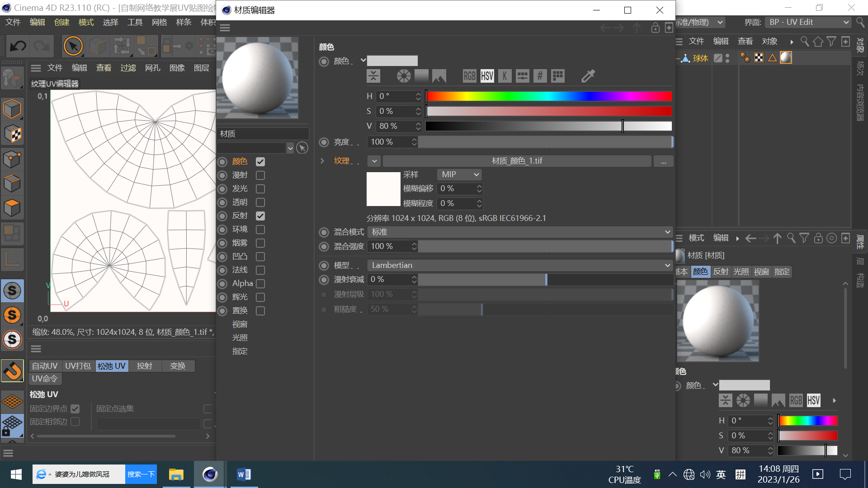Viewport: 868px width, 488px height.
Task: Show the hex color input mode
Action: 540,76
